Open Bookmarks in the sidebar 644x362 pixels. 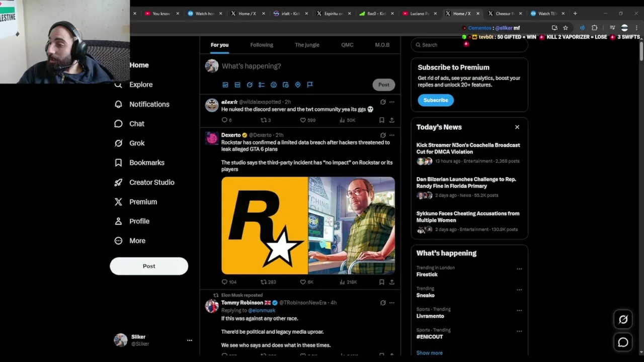tap(139, 163)
